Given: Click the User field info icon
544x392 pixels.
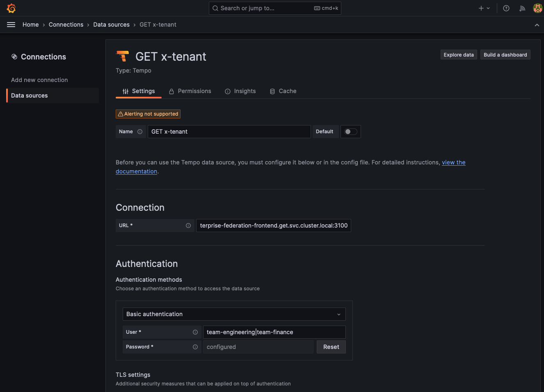Looking at the screenshot, I should point(195,332).
